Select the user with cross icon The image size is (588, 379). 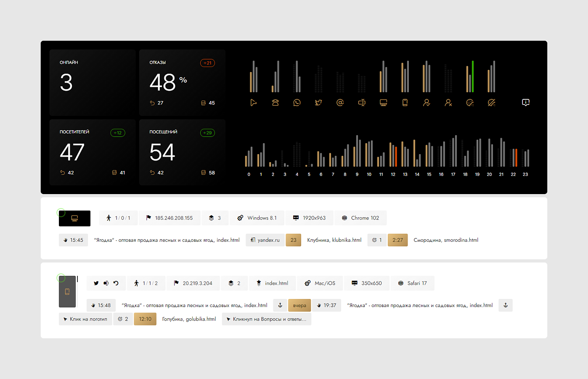(x=448, y=102)
